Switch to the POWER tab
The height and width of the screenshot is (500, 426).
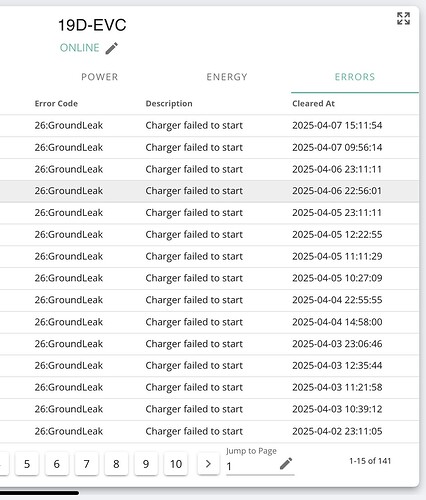pyautogui.click(x=100, y=77)
